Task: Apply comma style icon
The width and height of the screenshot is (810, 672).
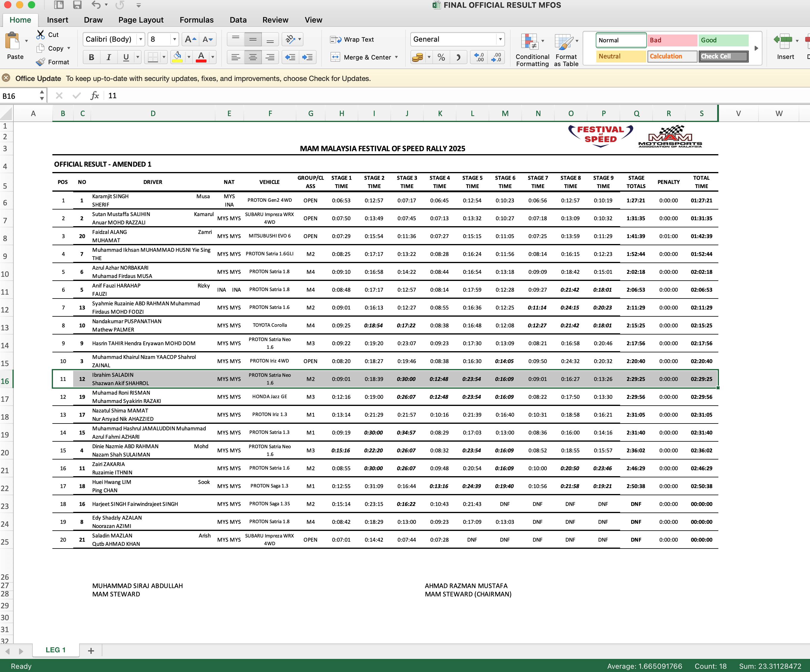Action: click(x=458, y=57)
